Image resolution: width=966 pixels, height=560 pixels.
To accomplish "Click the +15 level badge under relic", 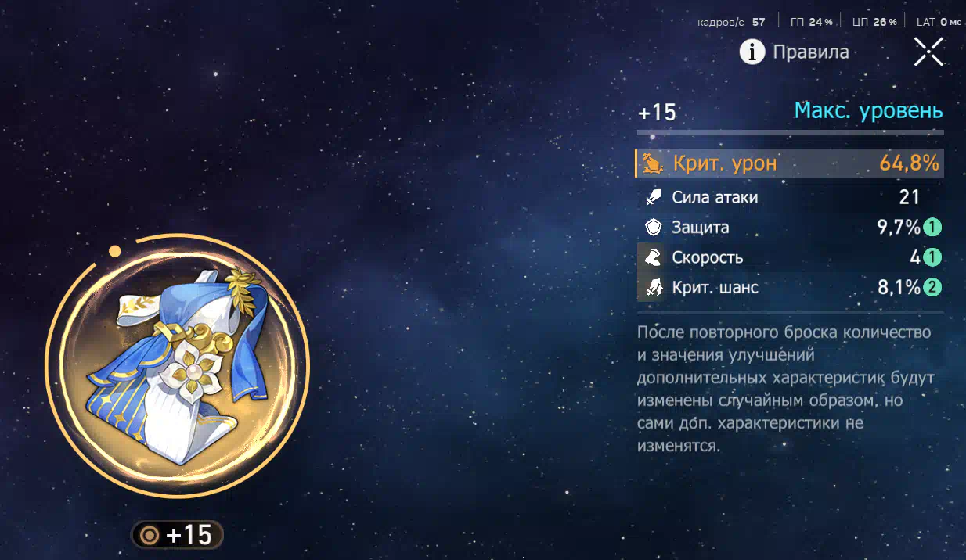I will click(177, 535).
